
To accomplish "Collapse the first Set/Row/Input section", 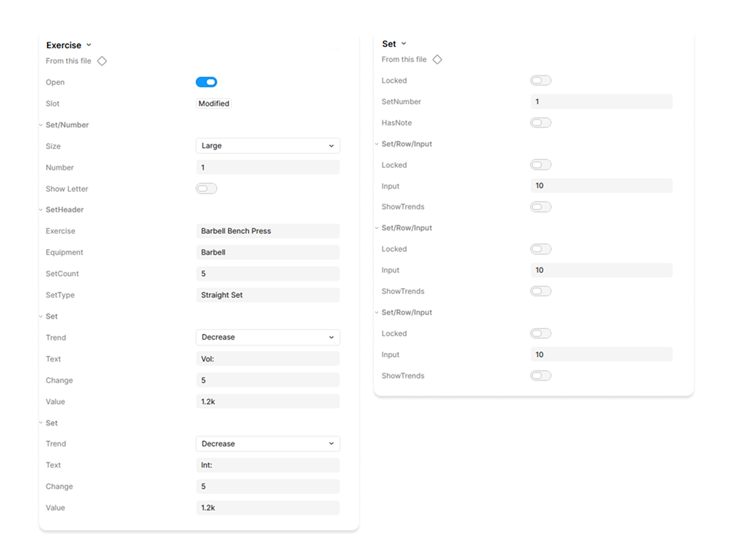I will click(x=376, y=144).
